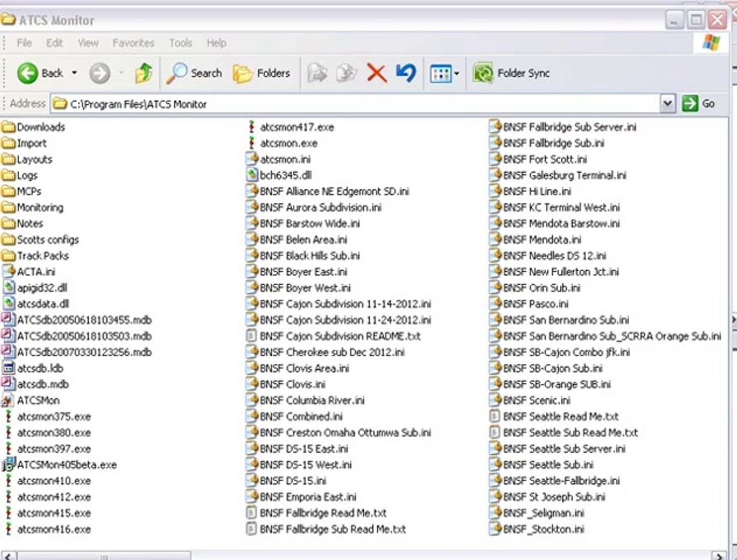Image resolution: width=737 pixels, height=560 pixels.
Task: Select the Layouts folder
Action: point(27,159)
